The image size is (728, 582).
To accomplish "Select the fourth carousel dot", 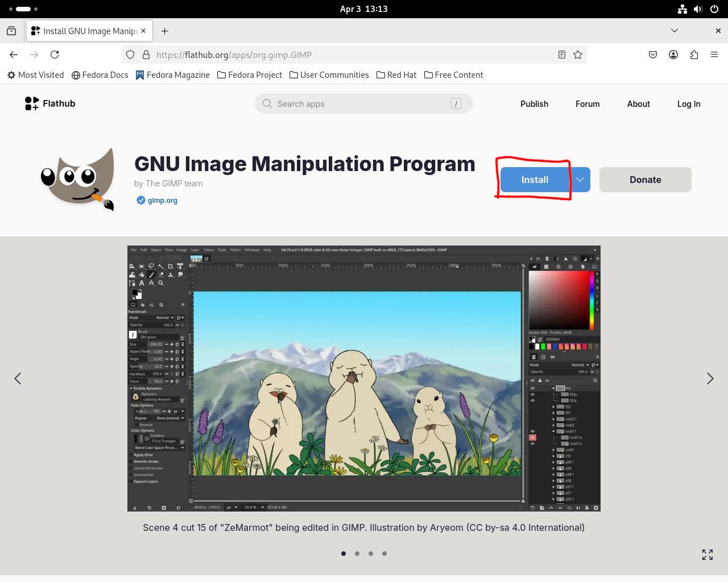I will pyautogui.click(x=384, y=554).
